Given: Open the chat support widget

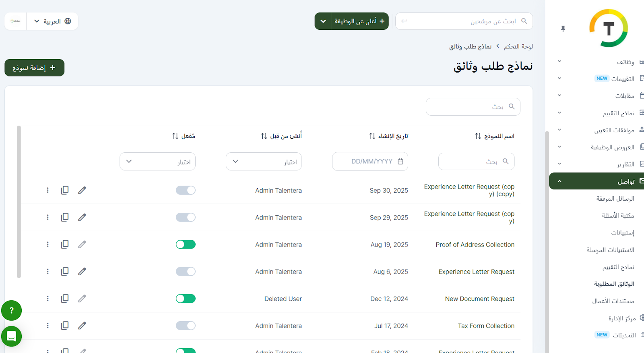Looking at the screenshot, I should [11, 336].
